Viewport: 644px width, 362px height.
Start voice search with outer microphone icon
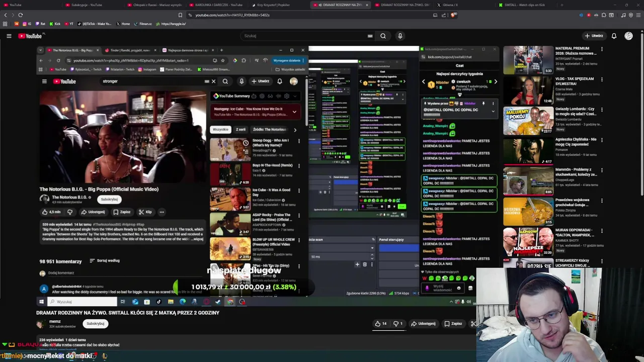pos(400,36)
